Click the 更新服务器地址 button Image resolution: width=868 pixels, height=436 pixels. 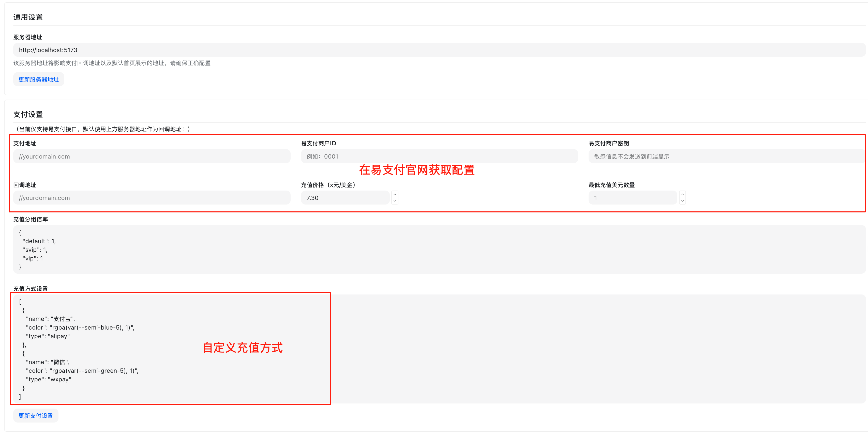coord(38,79)
